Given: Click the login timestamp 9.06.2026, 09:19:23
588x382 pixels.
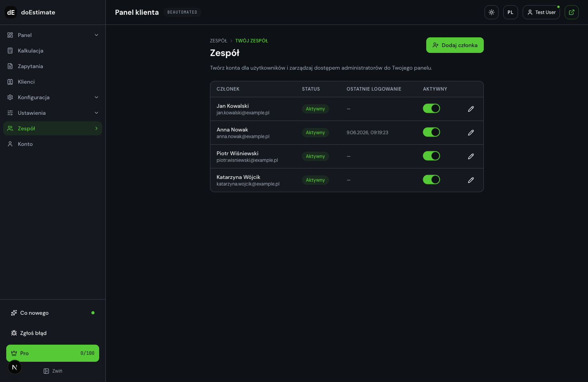Looking at the screenshot, I should click(367, 133).
